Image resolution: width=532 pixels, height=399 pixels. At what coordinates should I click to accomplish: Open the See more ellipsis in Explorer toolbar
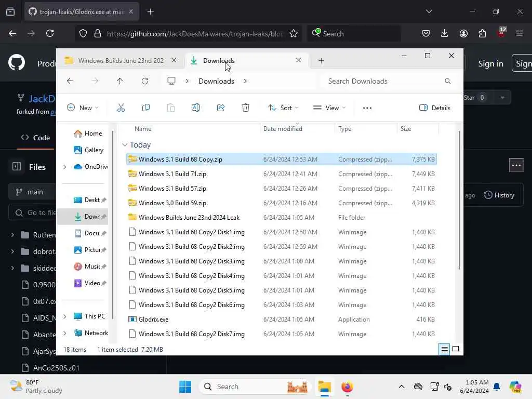367,108
